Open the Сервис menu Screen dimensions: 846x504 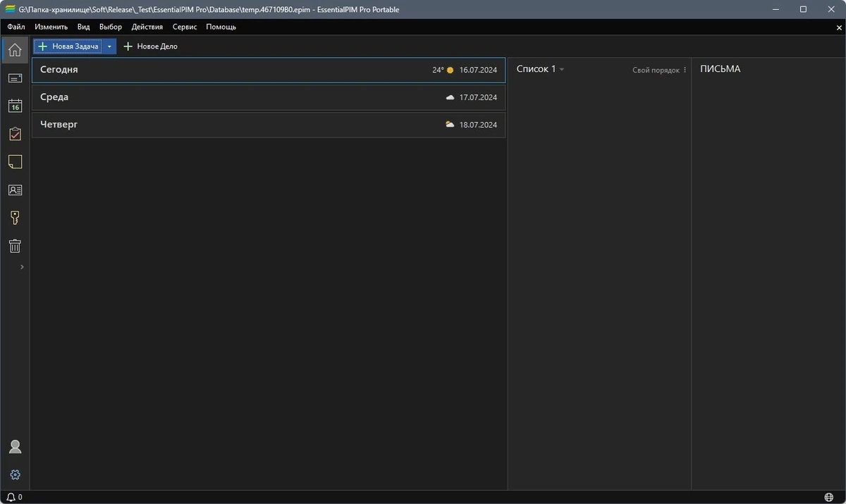click(x=185, y=27)
